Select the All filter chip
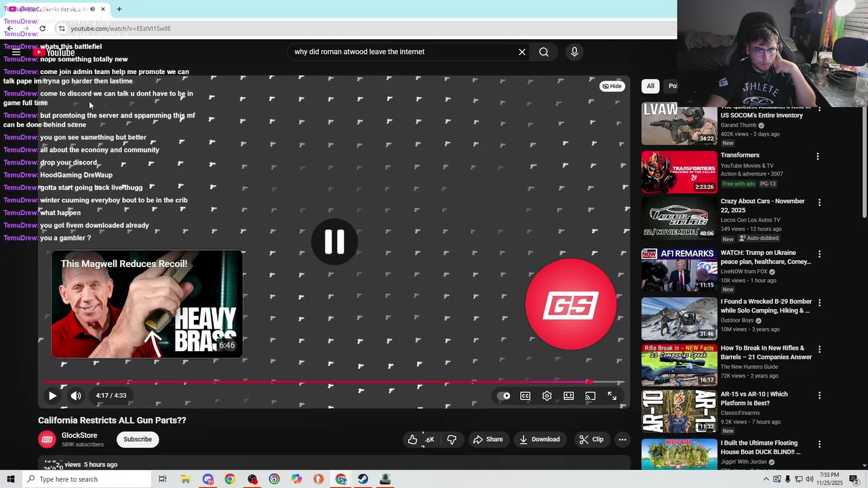This screenshot has width=868, height=488. tap(650, 86)
